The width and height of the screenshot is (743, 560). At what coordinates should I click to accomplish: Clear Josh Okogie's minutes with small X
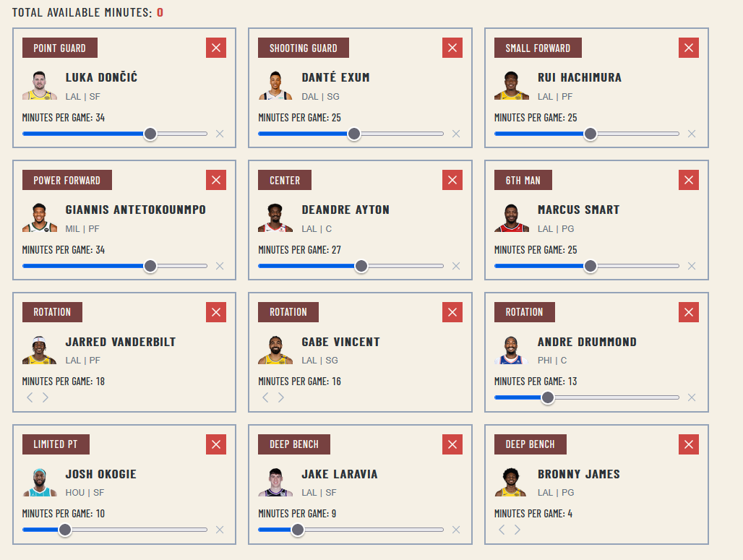(220, 530)
